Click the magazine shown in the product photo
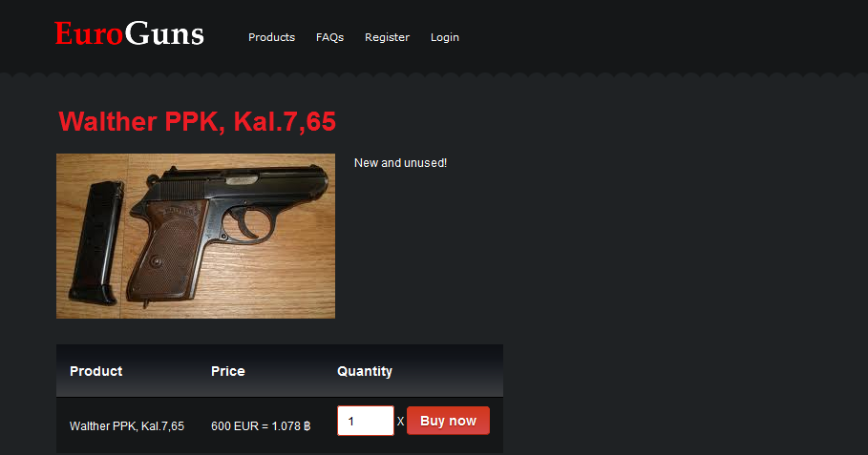The height and width of the screenshot is (455, 868). (96, 243)
